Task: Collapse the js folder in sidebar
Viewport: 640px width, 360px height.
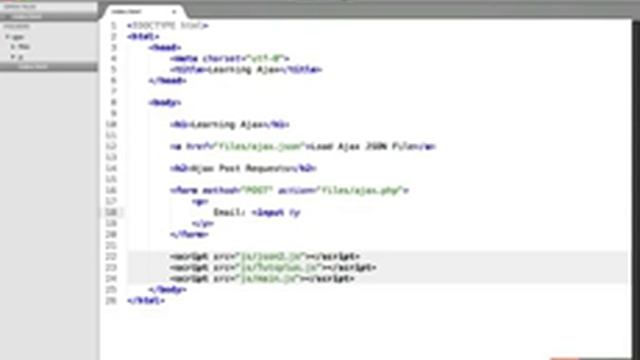Action: [13, 56]
